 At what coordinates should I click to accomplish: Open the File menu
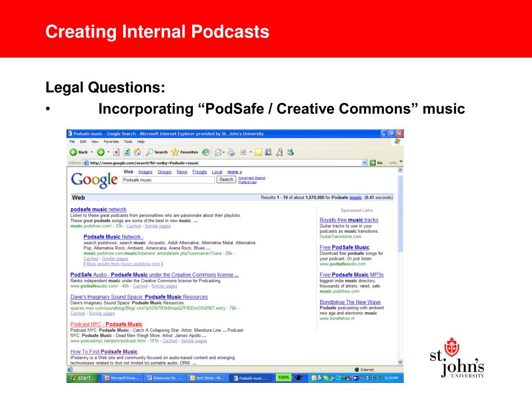(x=72, y=142)
